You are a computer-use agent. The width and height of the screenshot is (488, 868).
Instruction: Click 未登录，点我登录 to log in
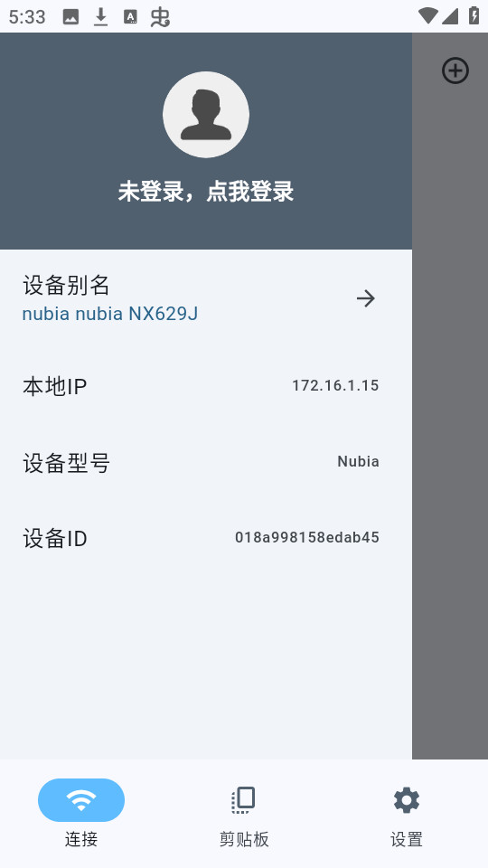point(206,192)
